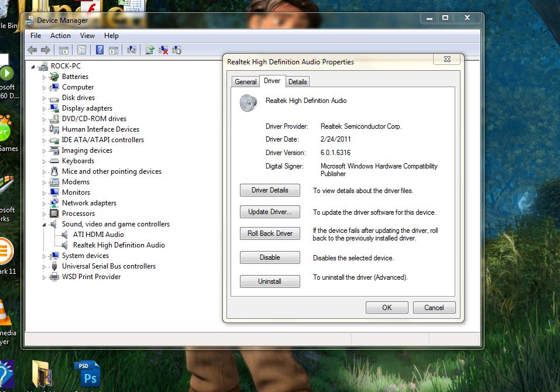Expand the Batteries node arrow
Image resolution: width=560 pixels, height=392 pixels.
point(44,77)
